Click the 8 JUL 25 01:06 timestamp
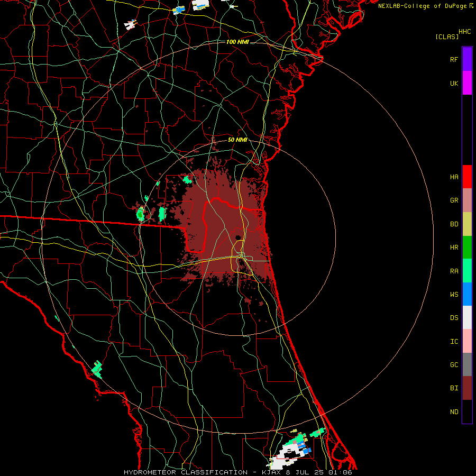The image size is (476, 476). coord(319,472)
